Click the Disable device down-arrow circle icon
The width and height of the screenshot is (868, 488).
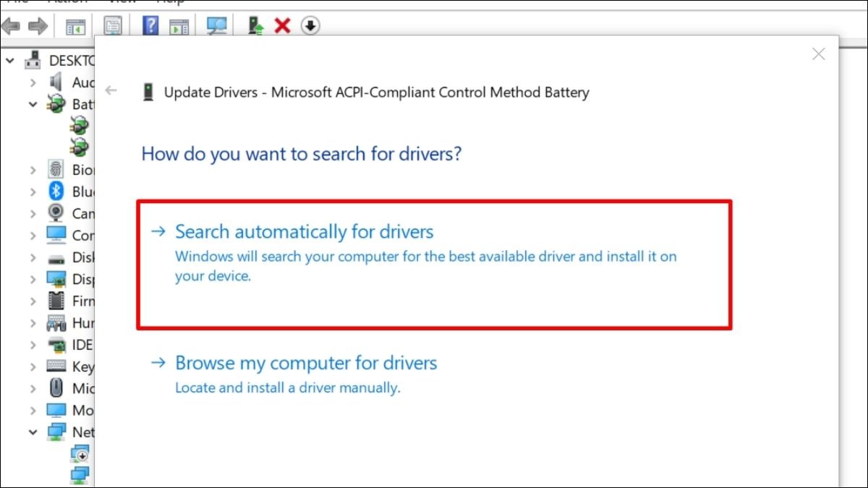coord(310,27)
